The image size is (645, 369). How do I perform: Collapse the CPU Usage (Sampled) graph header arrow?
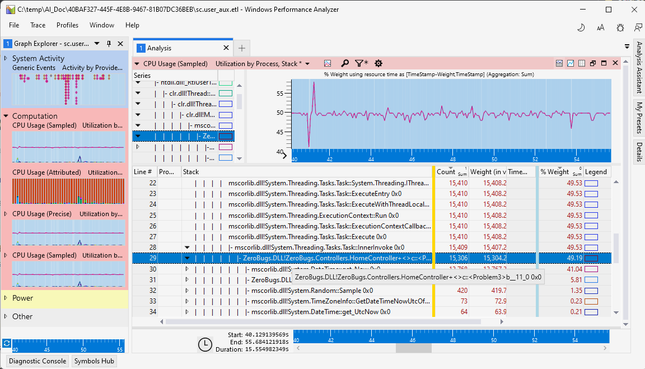(x=137, y=64)
